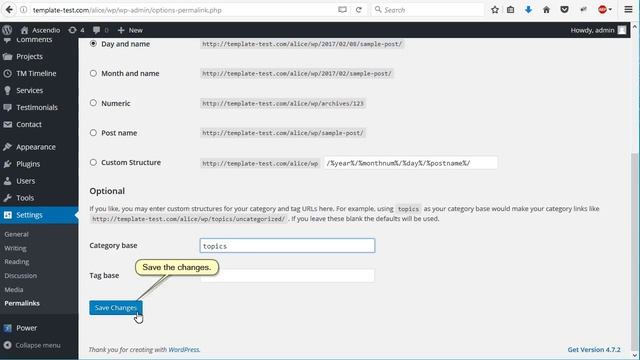Open Reading settings submenu

17,262
